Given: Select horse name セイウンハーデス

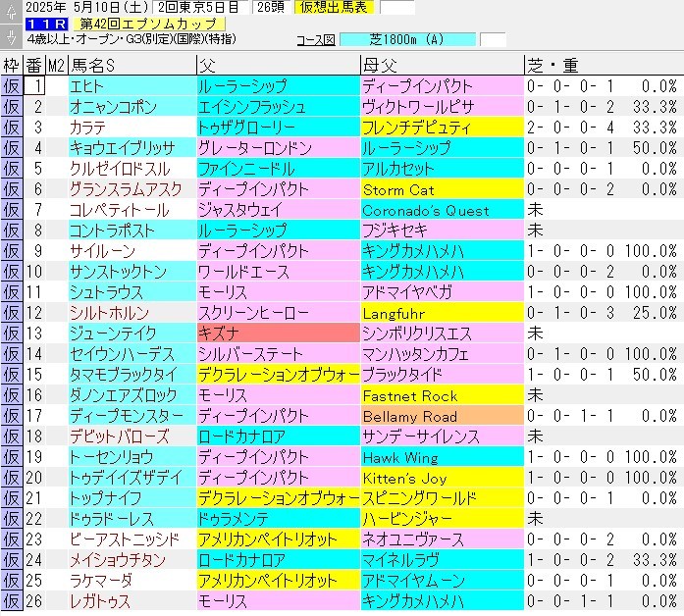Looking at the screenshot, I should (132, 353).
